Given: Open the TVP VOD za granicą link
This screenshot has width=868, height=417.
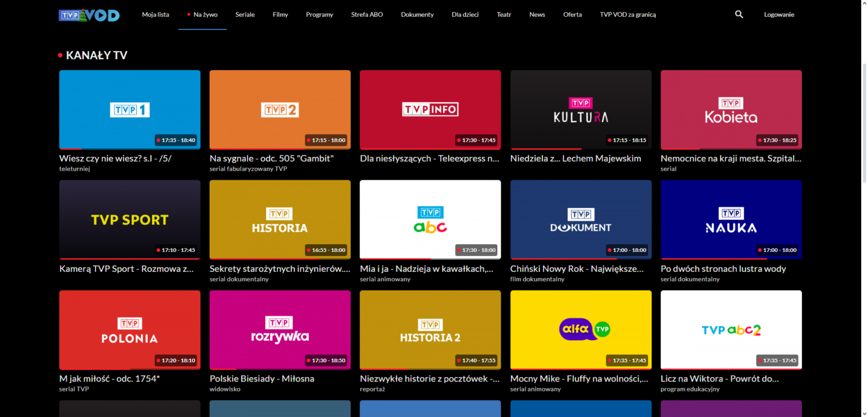Looking at the screenshot, I should pyautogui.click(x=628, y=15).
